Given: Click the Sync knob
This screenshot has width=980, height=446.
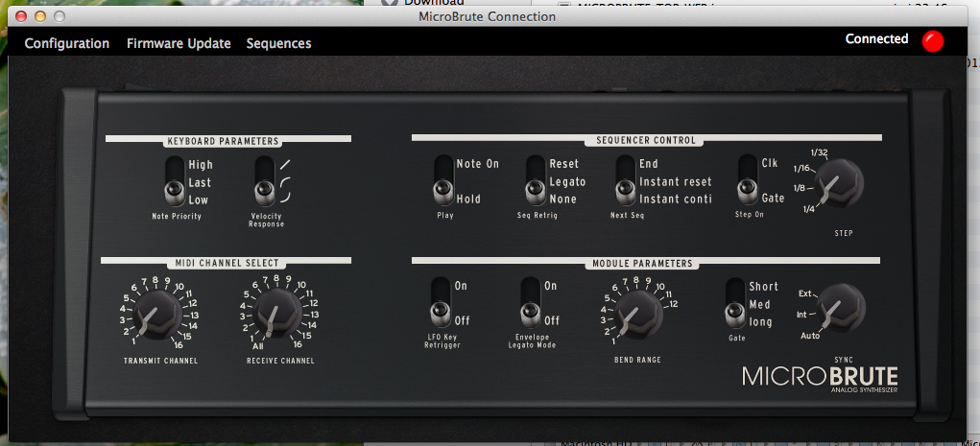Looking at the screenshot, I should 841,307.
